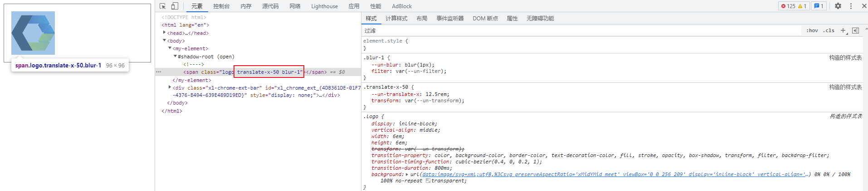The height and width of the screenshot is (191, 868).
Task: Expand the background url value triangle
Action: click(x=407, y=174)
